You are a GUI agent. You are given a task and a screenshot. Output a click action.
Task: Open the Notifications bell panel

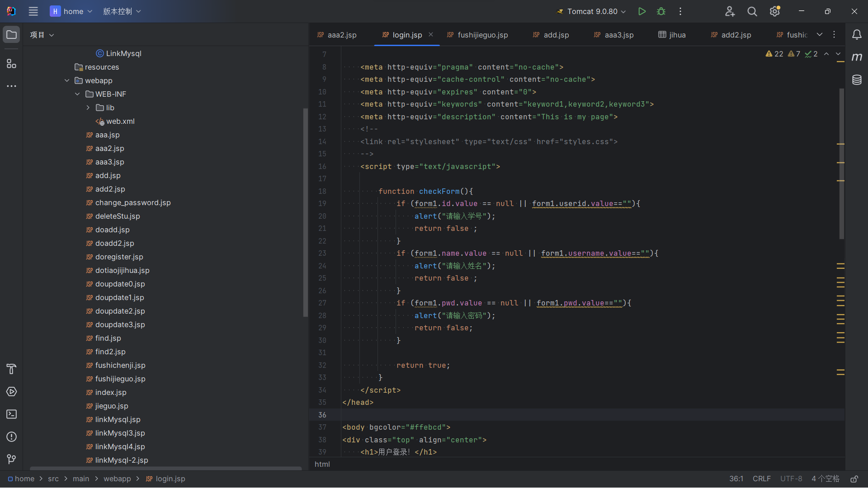pyautogui.click(x=857, y=35)
